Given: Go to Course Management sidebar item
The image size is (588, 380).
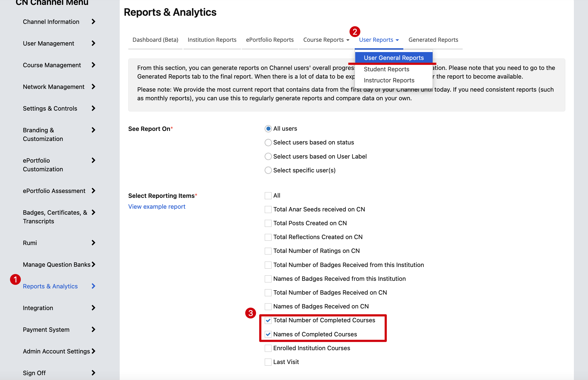Looking at the screenshot, I should tap(52, 65).
